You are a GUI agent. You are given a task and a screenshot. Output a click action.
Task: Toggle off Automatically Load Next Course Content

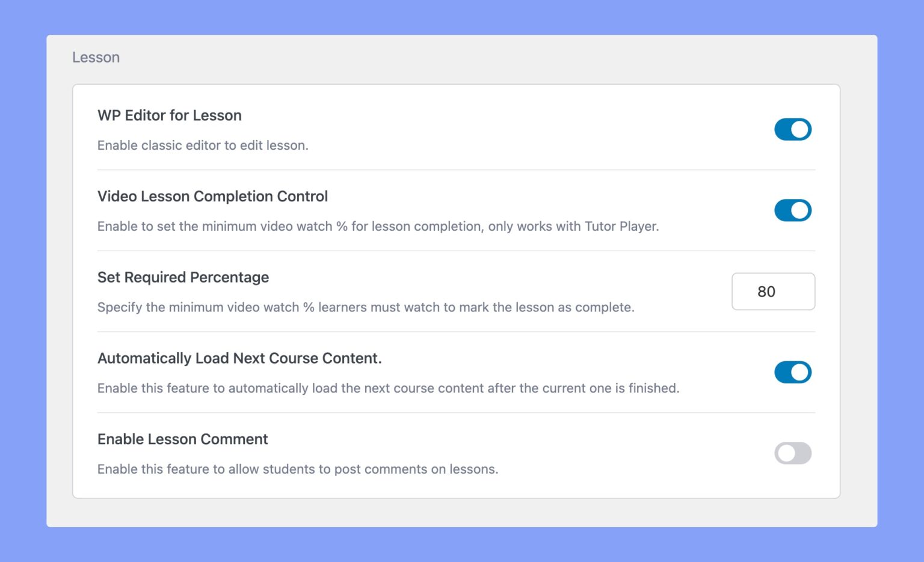click(792, 372)
